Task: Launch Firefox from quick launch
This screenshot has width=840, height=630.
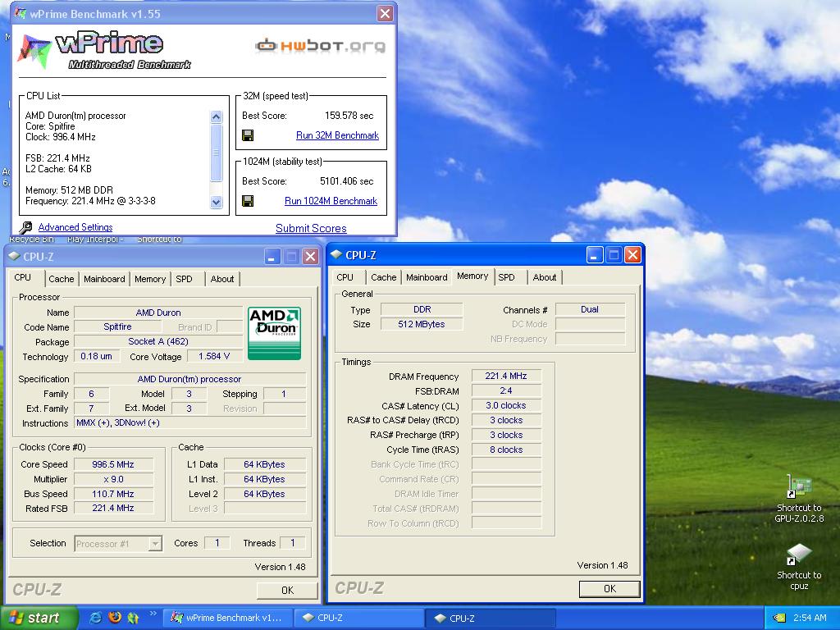Action: tap(115, 618)
